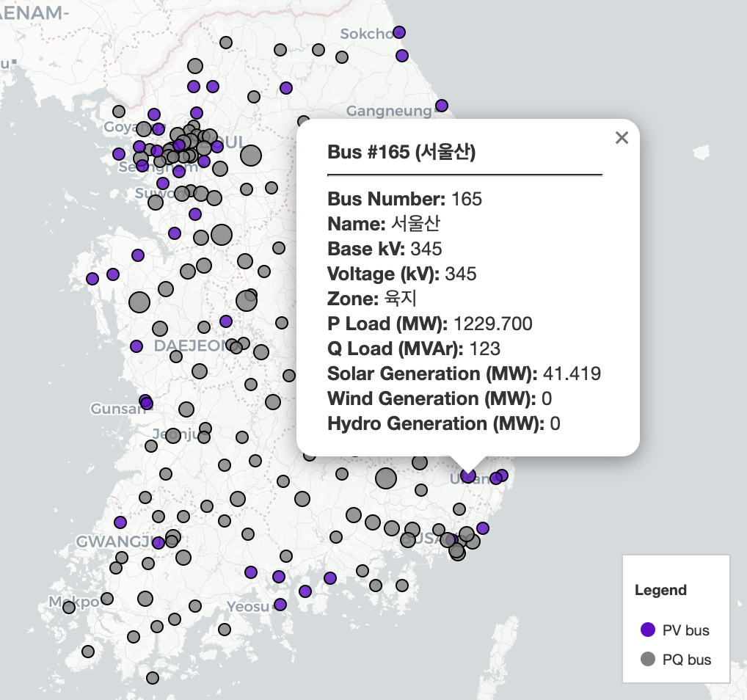Click the Daejeon city label on the map
Image resolution: width=747 pixels, height=700 pixels.
pos(189,346)
